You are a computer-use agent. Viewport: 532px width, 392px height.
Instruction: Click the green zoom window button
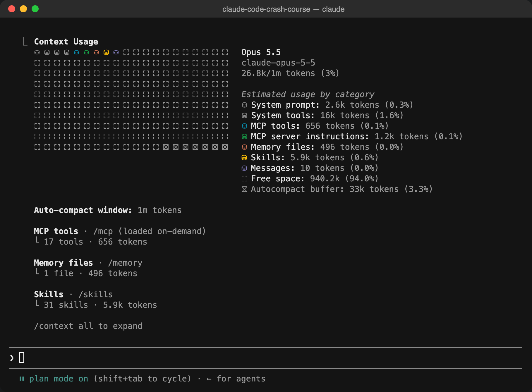pyautogui.click(x=35, y=9)
